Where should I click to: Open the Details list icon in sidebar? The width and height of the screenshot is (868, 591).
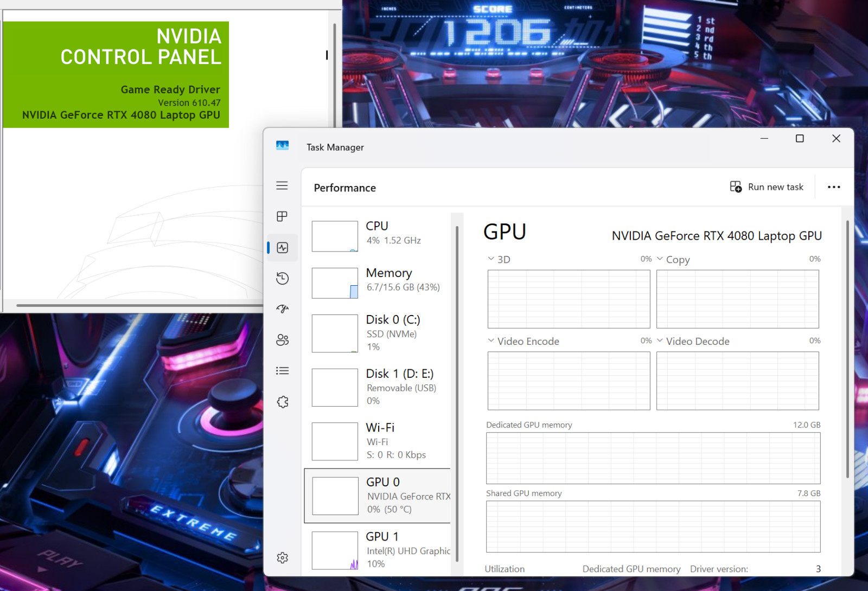pos(282,371)
